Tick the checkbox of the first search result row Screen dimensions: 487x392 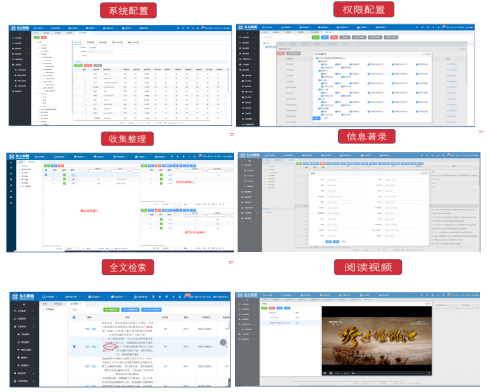74,329
